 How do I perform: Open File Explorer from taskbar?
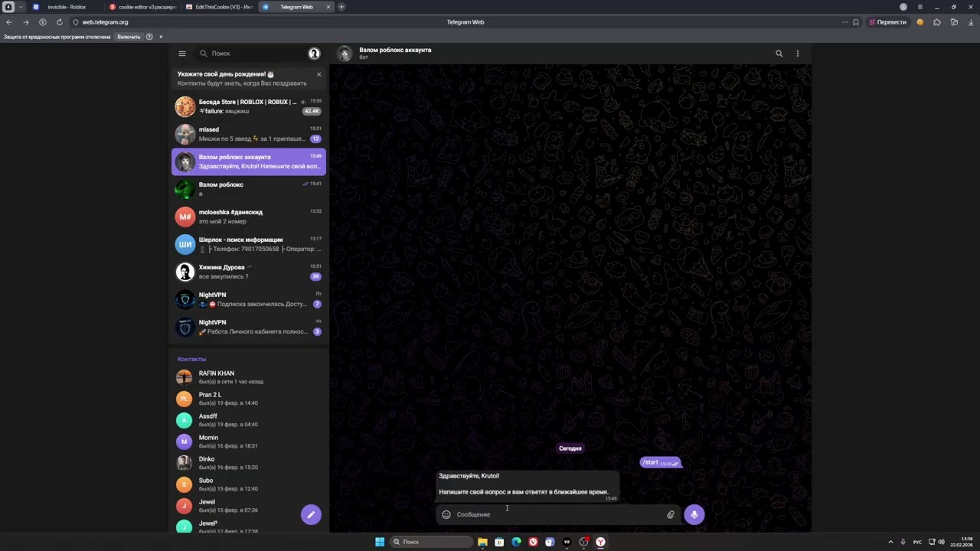click(482, 542)
